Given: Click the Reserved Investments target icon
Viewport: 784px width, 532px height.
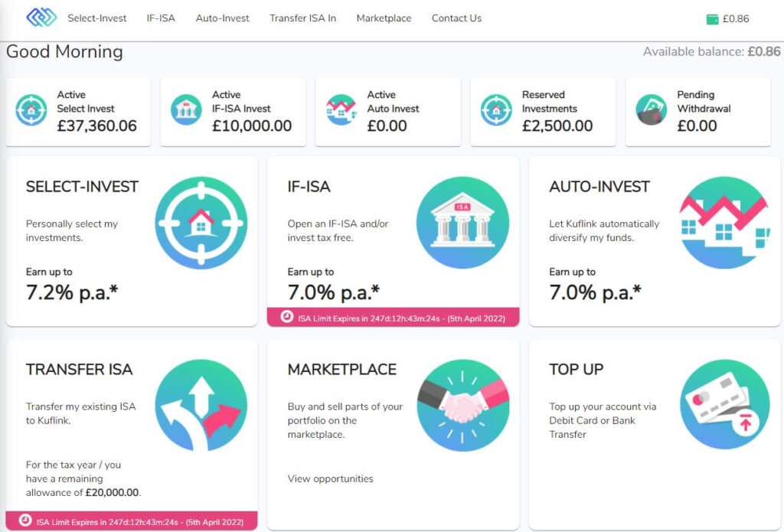Looking at the screenshot, I should click(496, 110).
